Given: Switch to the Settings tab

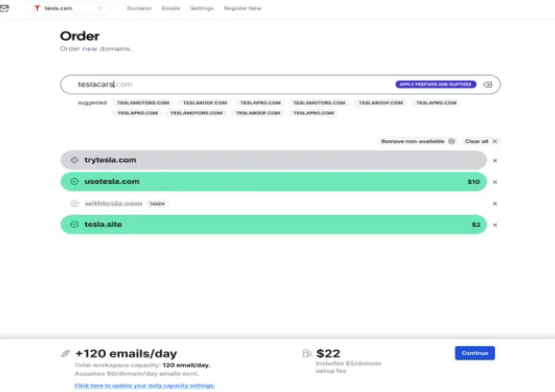Looking at the screenshot, I should coord(202,8).
